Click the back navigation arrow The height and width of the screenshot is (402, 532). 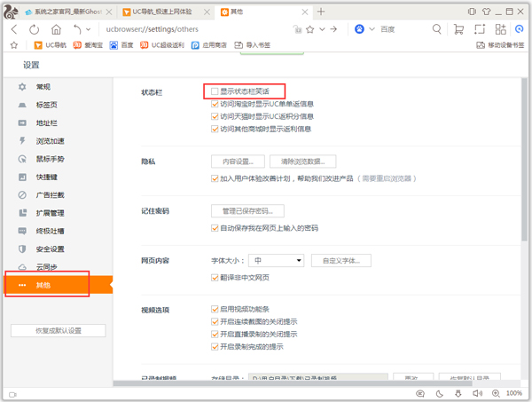pos(14,29)
